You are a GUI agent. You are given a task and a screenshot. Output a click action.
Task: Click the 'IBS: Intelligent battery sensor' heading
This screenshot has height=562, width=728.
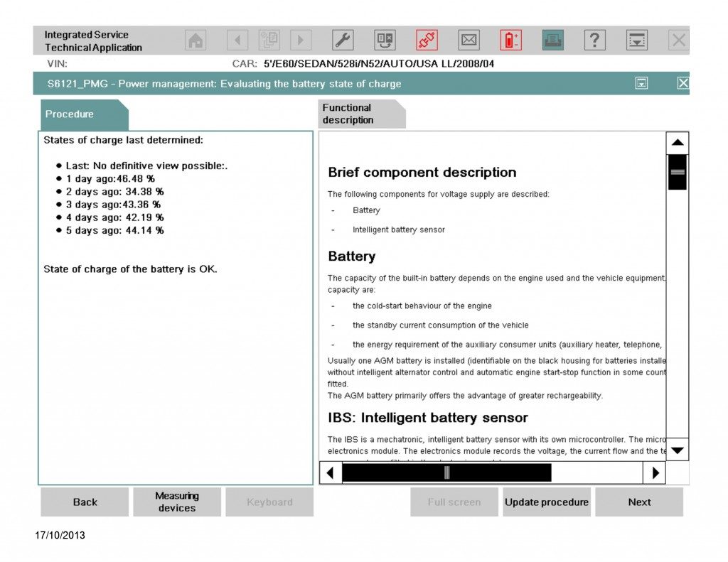click(427, 418)
